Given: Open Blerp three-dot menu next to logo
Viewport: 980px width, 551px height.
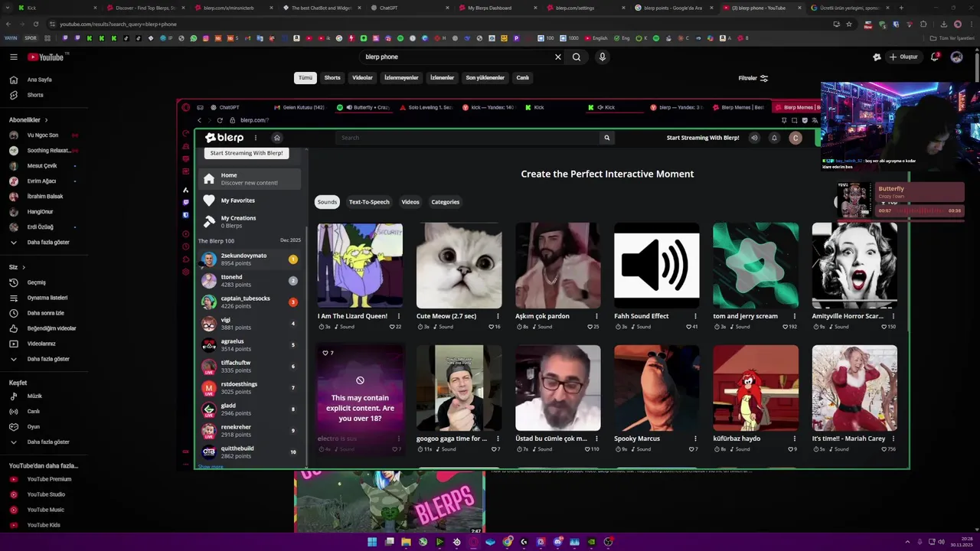Looking at the screenshot, I should [256, 138].
